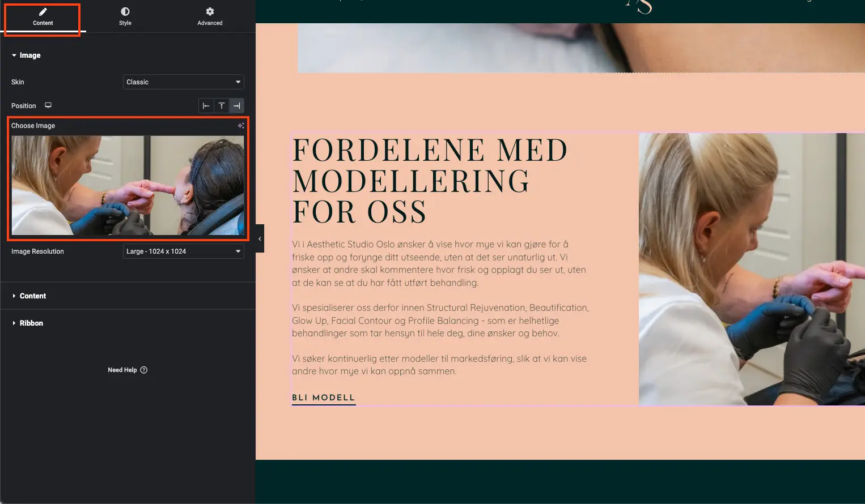Select the practitioner photo in the preview
Viewport: 865px width, 504px height.
[x=751, y=269]
